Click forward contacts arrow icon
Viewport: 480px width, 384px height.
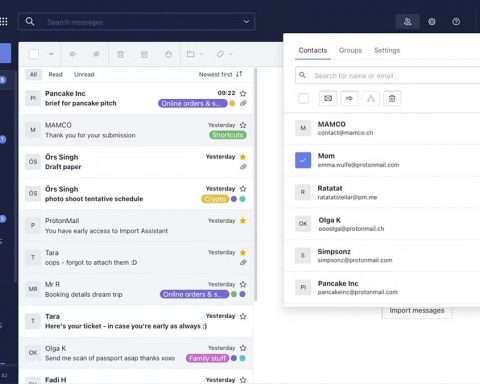tap(349, 98)
